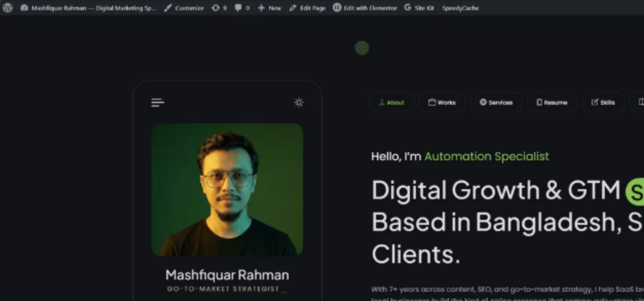Select the Resume tab
Screen dimensions: 644x301
[552, 103]
